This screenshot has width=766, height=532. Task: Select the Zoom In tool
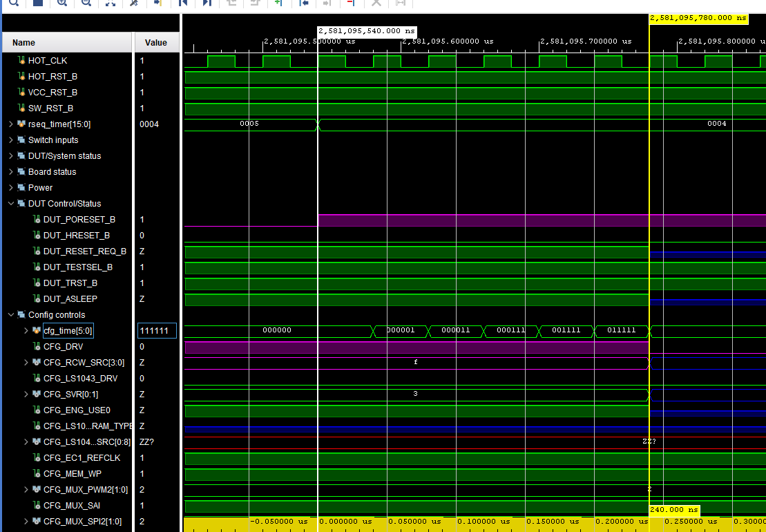click(61, 3)
